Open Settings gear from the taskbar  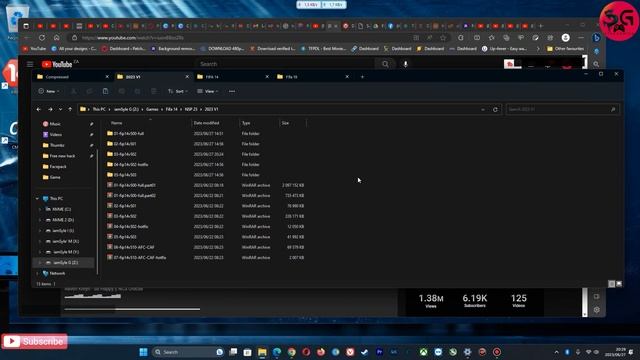467,352
